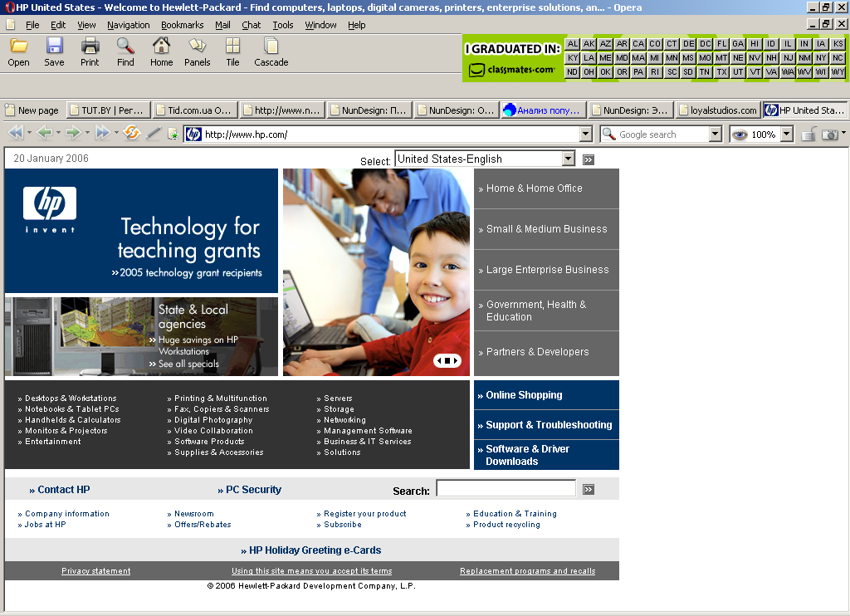Screen dimensions: 850x616
Task: Click the Google search input field
Action: (x=663, y=134)
